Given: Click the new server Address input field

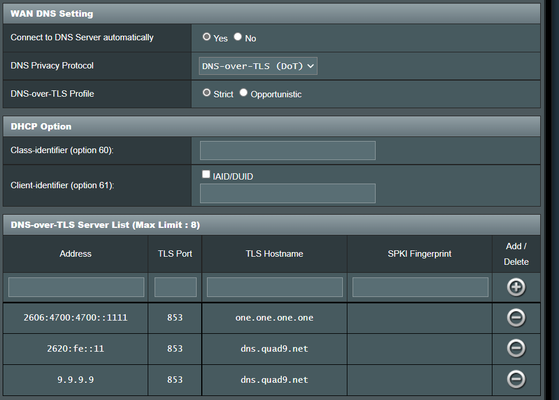Looking at the screenshot, I should pyautogui.click(x=76, y=287).
